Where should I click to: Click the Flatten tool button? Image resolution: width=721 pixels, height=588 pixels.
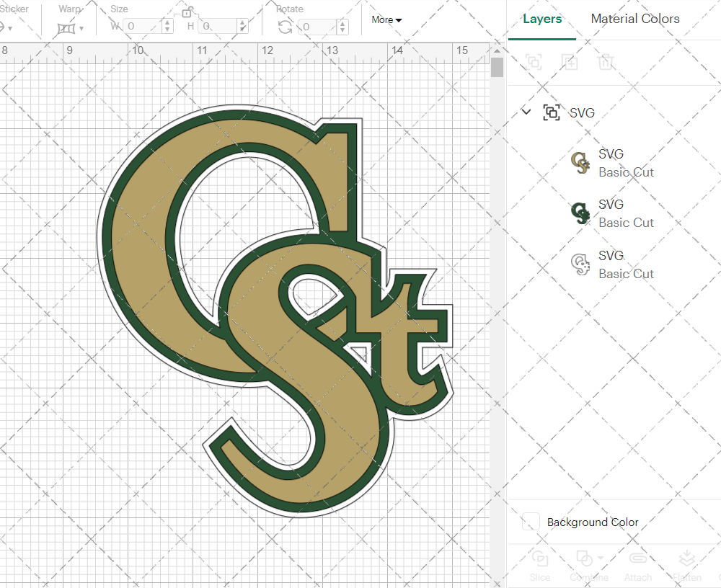coord(687,566)
